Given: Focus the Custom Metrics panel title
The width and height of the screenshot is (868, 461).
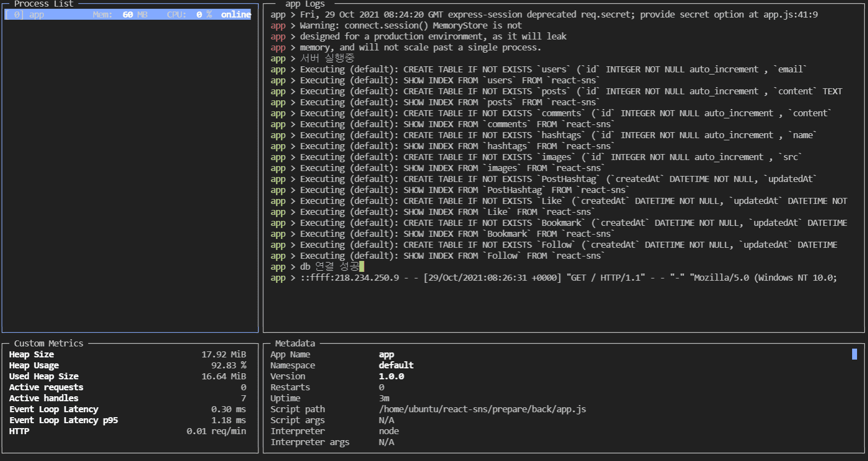Looking at the screenshot, I should coord(49,343).
